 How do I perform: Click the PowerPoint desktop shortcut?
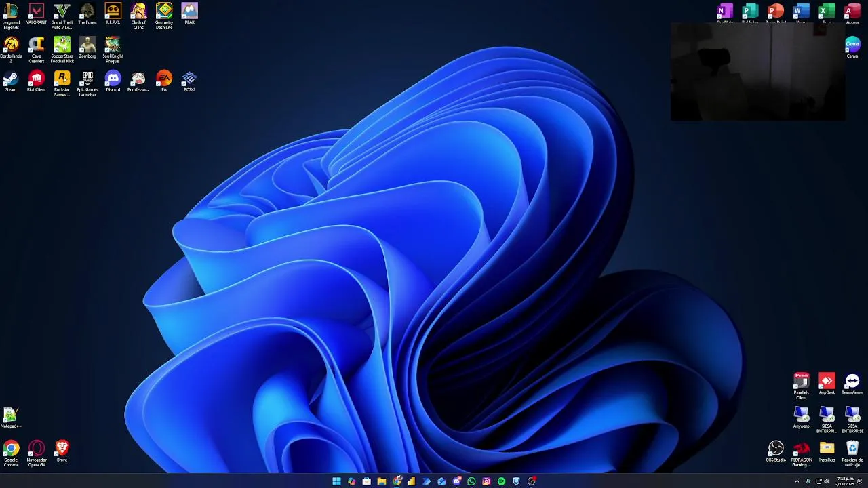776,14
